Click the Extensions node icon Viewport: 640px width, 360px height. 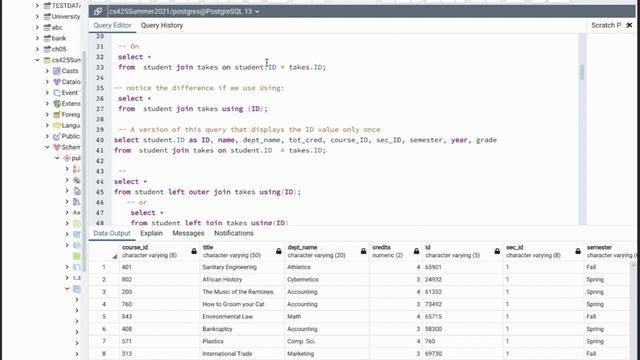click(57, 104)
